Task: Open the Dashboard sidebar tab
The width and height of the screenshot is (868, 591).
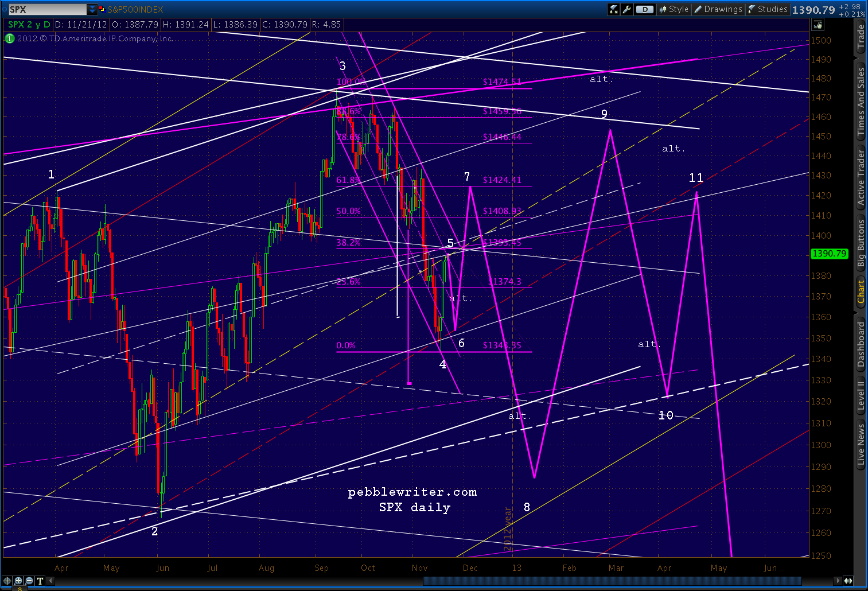Action: click(x=861, y=344)
